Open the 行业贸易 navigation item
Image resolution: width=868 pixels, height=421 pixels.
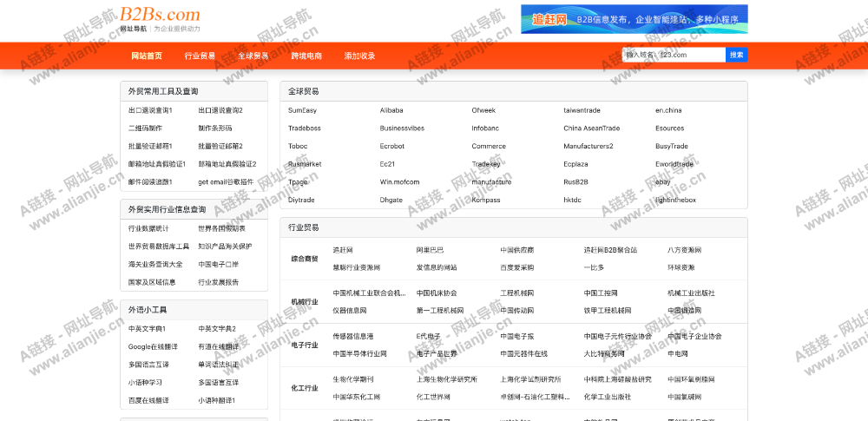pyautogui.click(x=200, y=56)
